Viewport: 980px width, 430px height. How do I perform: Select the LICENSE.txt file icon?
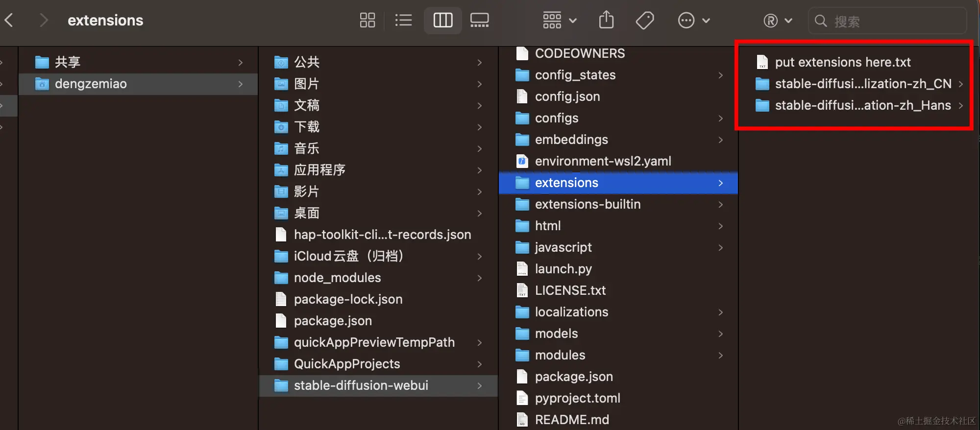point(522,290)
